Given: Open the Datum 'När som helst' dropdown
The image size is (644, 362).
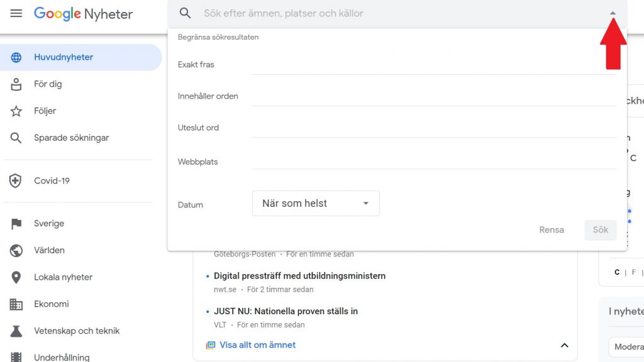Looking at the screenshot, I should pyautogui.click(x=316, y=204).
